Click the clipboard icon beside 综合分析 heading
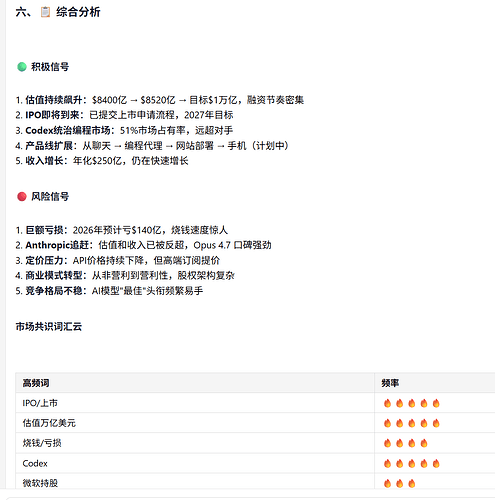Viewport: 495px width, 500px height. pyautogui.click(x=45, y=12)
